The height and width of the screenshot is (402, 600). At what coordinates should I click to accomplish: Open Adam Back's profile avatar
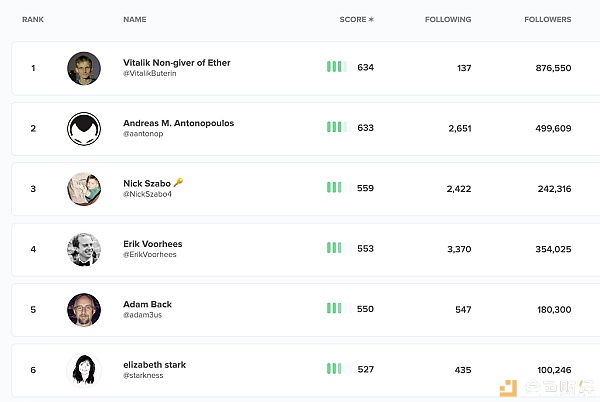click(x=84, y=310)
